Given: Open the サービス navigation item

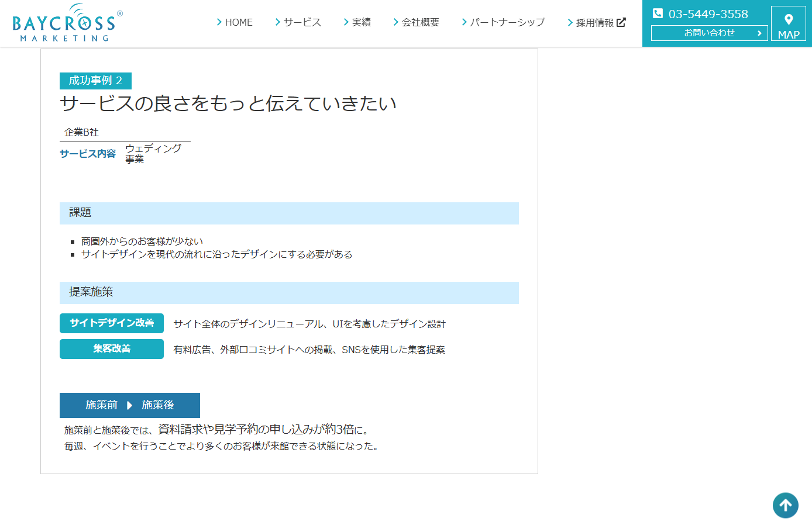Looking at the screenshot, I should click(x=302, y=22).
